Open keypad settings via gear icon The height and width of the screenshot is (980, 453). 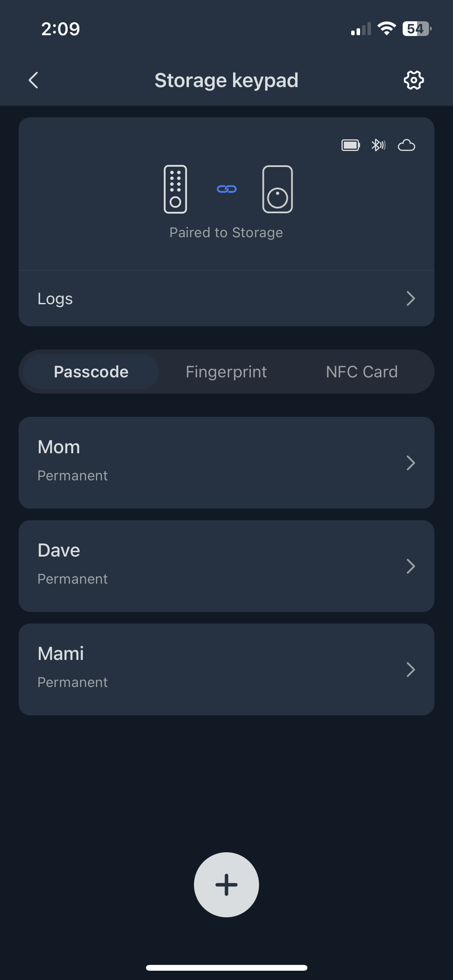click(413, 80)
